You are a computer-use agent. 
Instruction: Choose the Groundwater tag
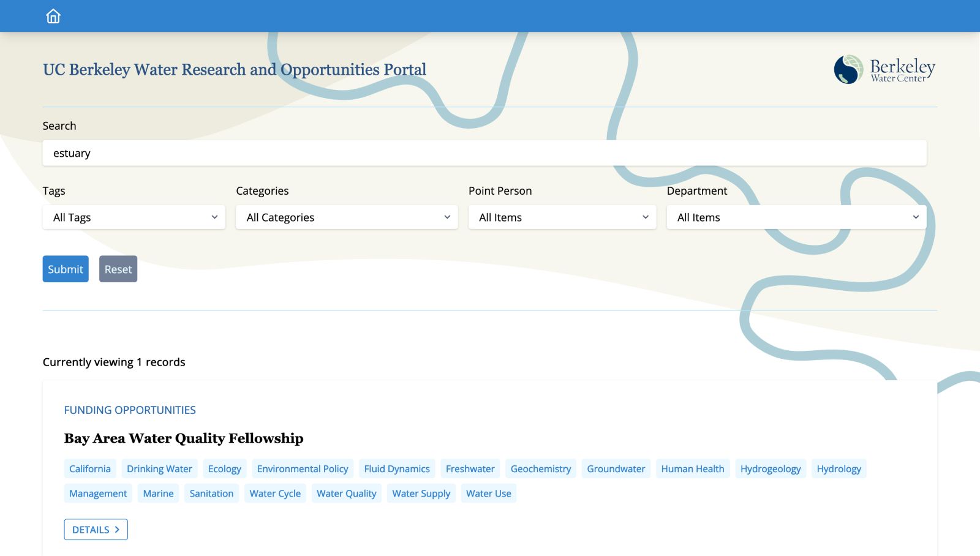[616, 468]
